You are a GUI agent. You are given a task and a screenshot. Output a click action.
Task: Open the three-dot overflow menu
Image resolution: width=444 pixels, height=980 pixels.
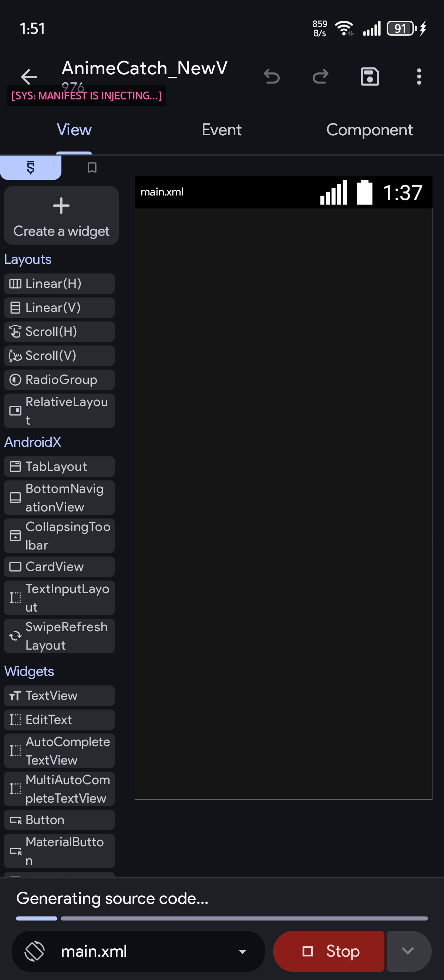tap(419, 77)
